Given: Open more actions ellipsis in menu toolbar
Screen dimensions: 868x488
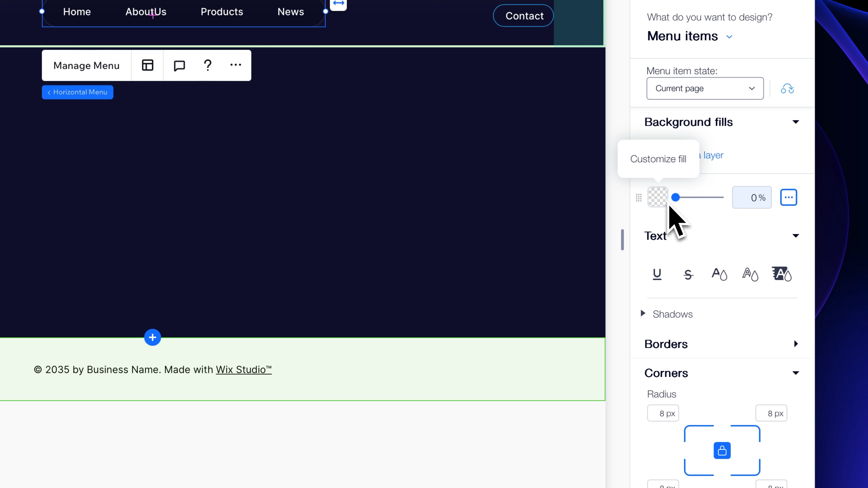Looking at the screenshot, I should [x=236, y=65].
